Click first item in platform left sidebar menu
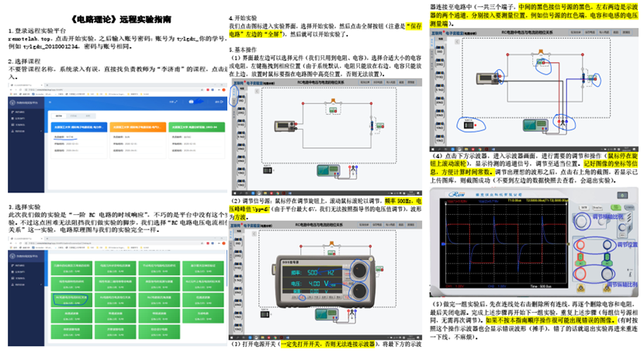This screenshot has width=644, height=353. 20,112
